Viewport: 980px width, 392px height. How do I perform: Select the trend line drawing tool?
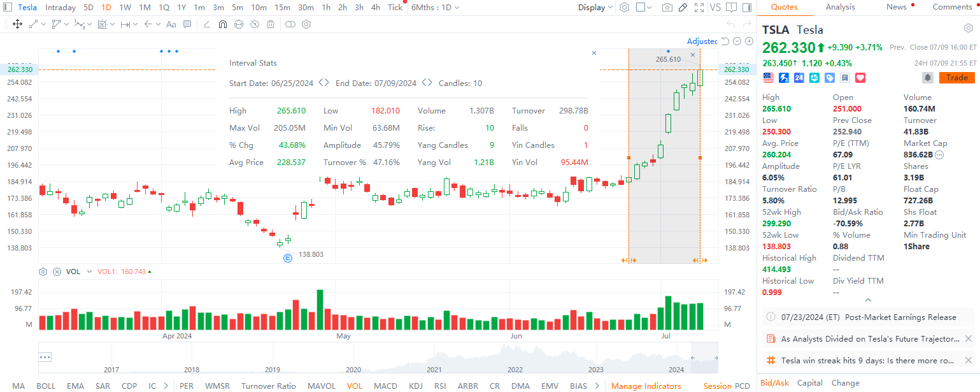34,24
